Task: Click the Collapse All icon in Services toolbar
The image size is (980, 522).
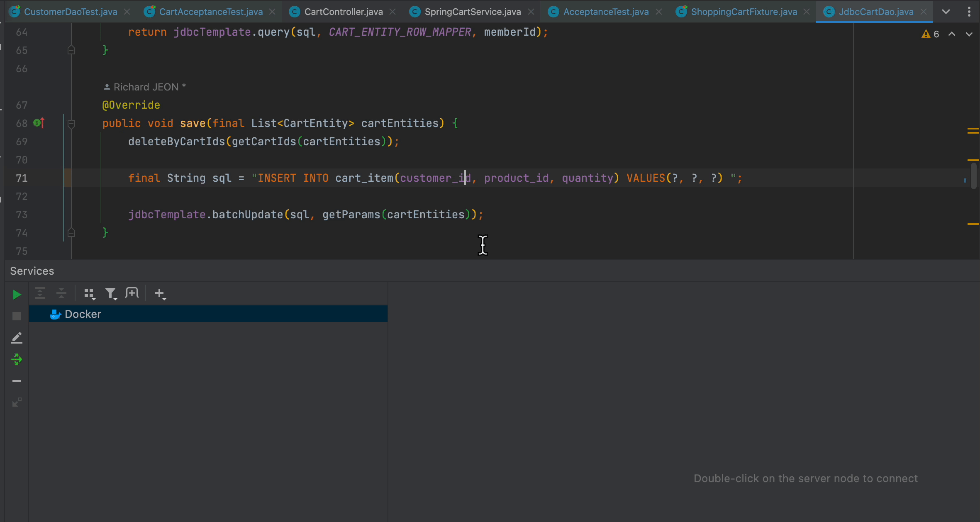Action: tap(61, 293)
